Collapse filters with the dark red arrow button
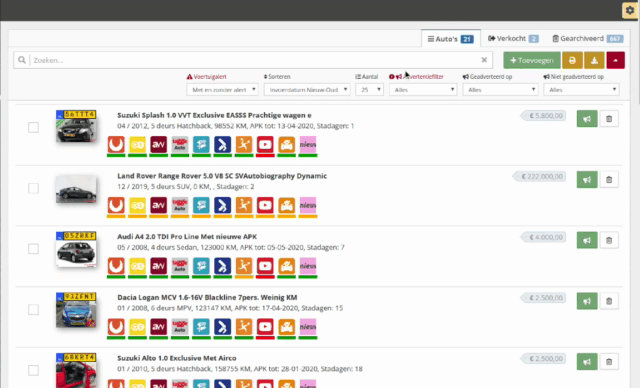 [616, 60]
